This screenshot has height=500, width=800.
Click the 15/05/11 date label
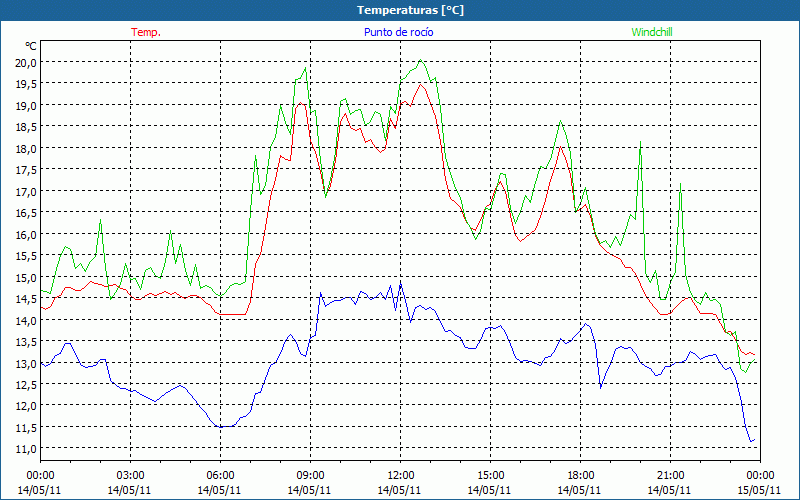760,490
